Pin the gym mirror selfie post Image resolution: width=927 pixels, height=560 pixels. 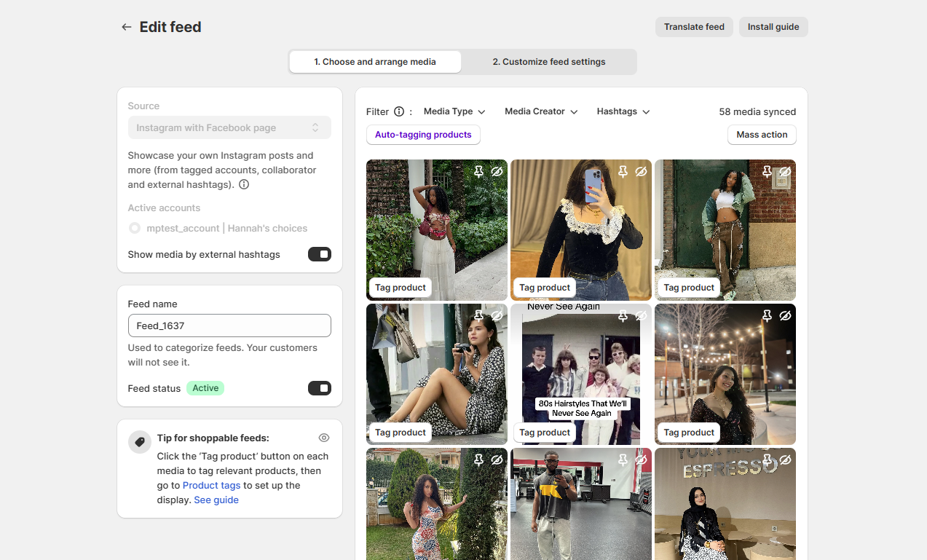[x=623, y=460]
